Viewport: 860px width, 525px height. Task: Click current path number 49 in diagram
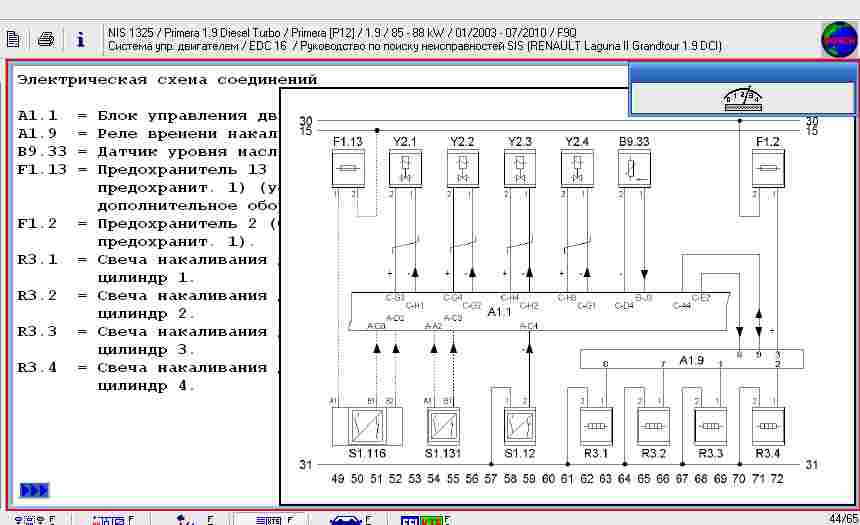click(338, 479)
